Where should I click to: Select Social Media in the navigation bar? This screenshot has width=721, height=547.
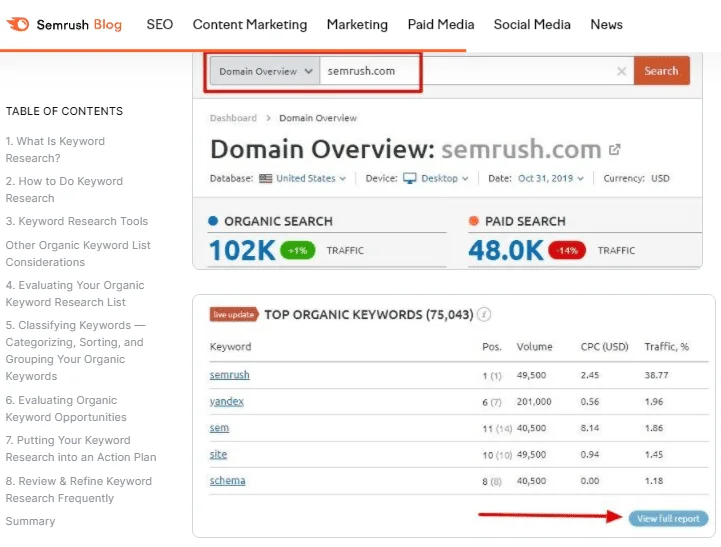pyautogui.click(x=532, y=24)
